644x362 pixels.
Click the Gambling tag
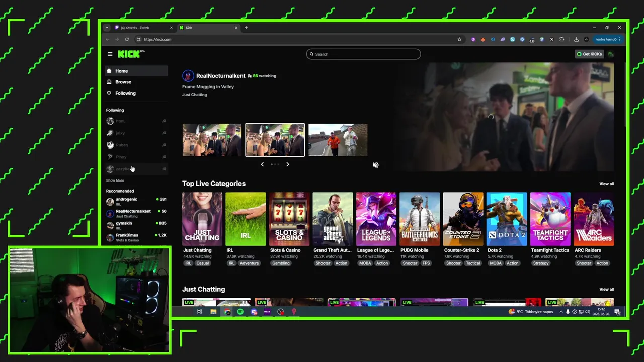(281, 263)
